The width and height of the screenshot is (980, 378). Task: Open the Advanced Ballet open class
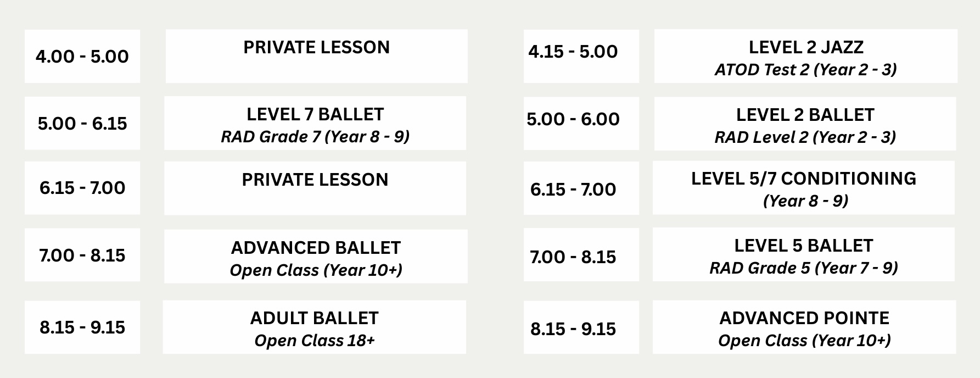pos(316,257)
